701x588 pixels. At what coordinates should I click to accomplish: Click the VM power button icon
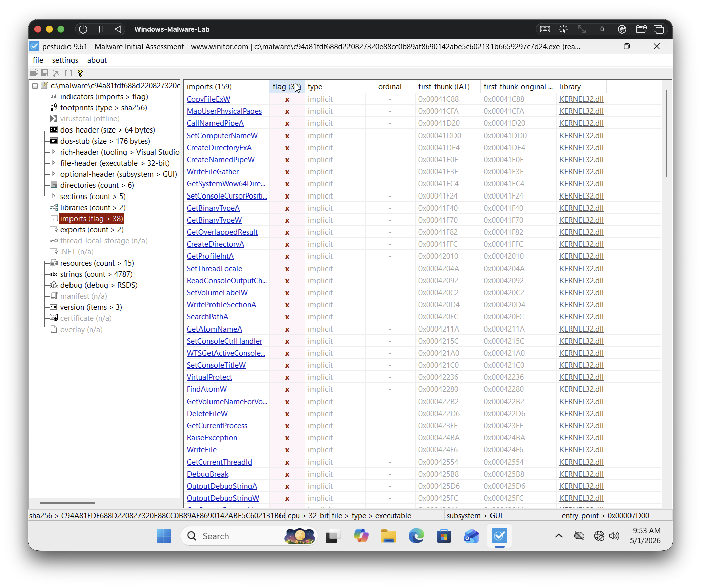tap(83, 29)
